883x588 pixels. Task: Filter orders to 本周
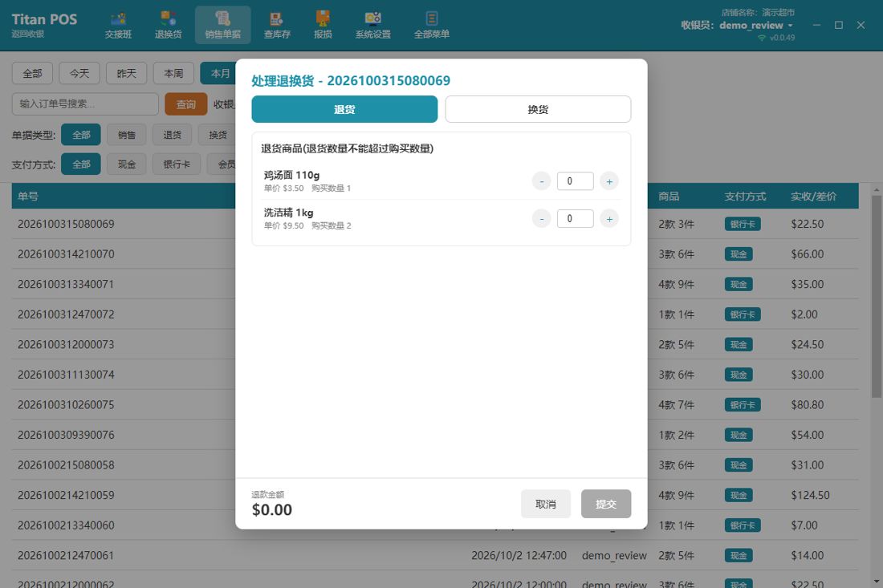(x=173, y=74)
